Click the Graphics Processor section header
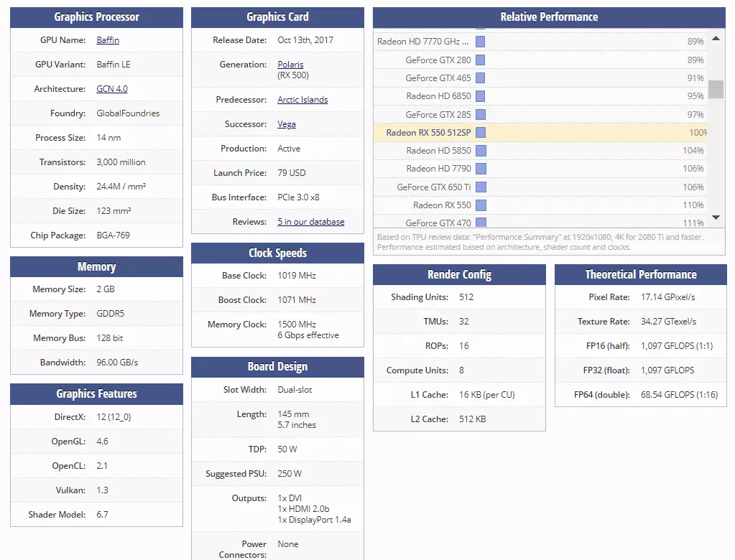The width and height of the screenshot is (735, 560). [96, 17]
